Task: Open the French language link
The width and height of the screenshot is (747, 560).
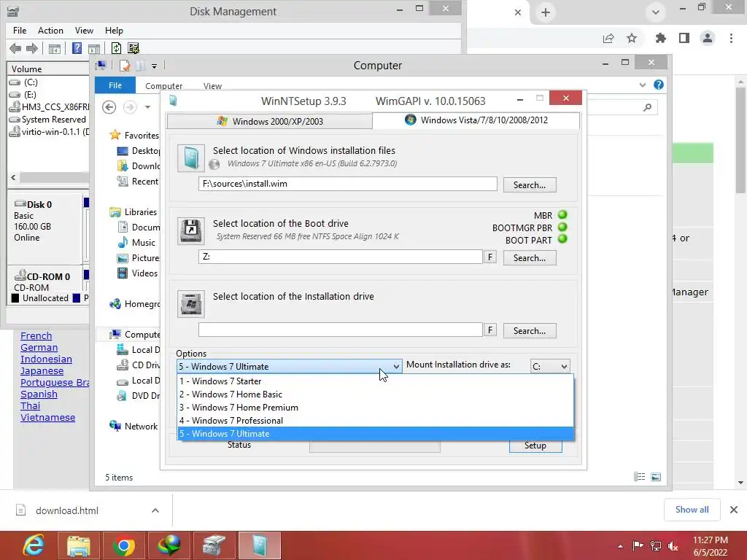Action: [x=36, y=335]
